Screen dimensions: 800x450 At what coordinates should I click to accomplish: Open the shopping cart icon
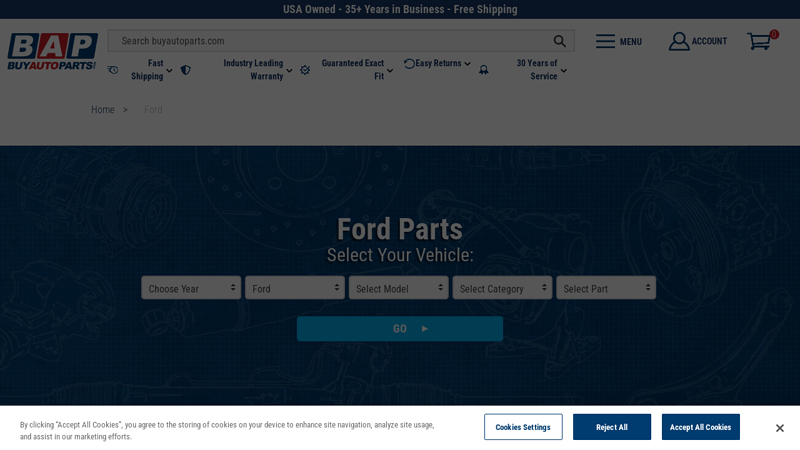point(759,41)
